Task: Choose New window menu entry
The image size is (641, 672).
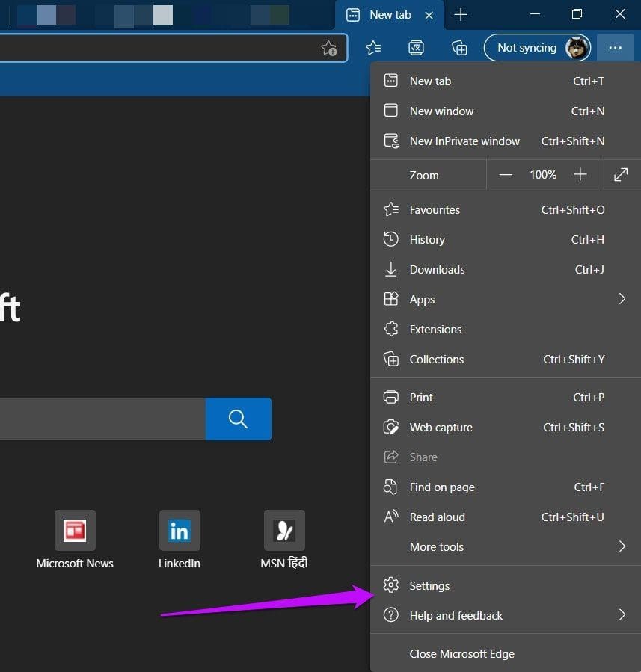Action: (x=506, y=111)
